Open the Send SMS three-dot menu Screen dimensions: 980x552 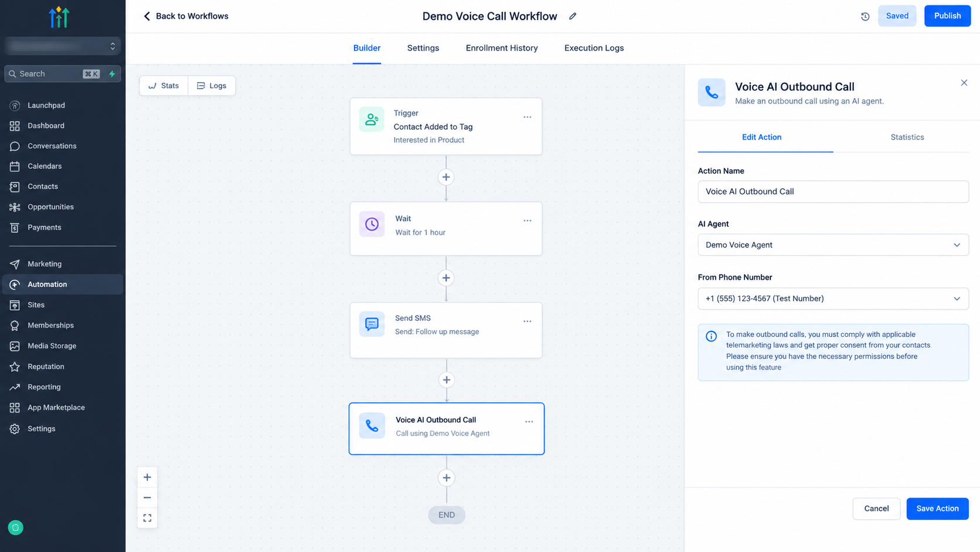(528, 321)
